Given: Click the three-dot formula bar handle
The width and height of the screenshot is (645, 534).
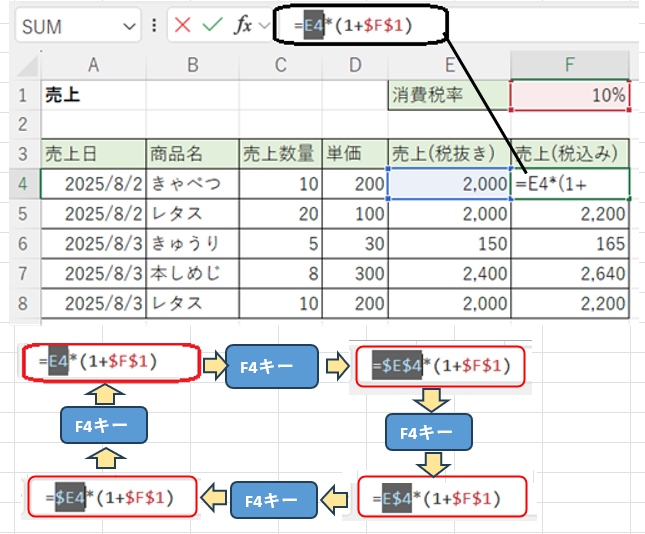Looking at the screenshot, I should pyautogui.click(x=153, y=26).
